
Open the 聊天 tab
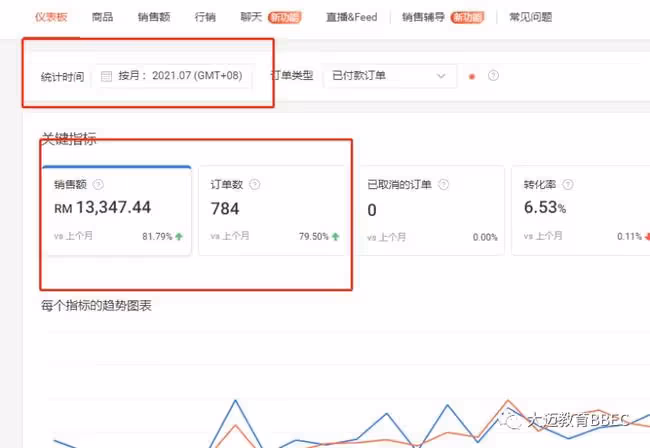coord(251,17)
